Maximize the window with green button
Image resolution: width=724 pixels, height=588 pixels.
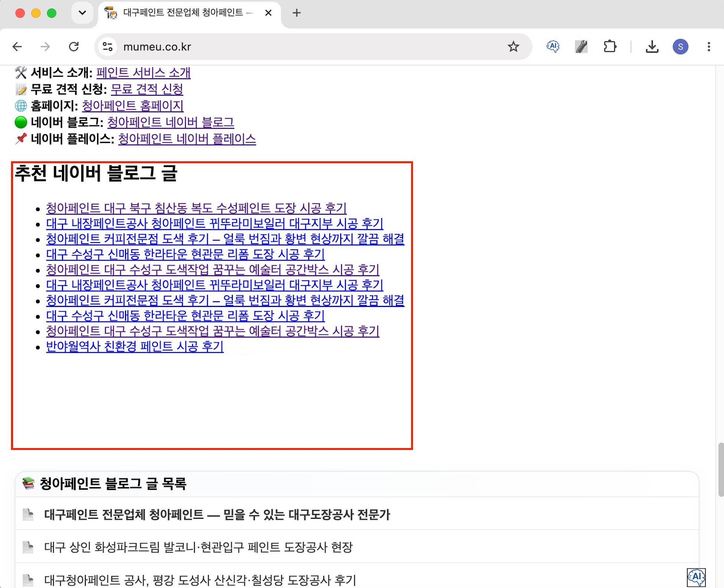(52, 13)
